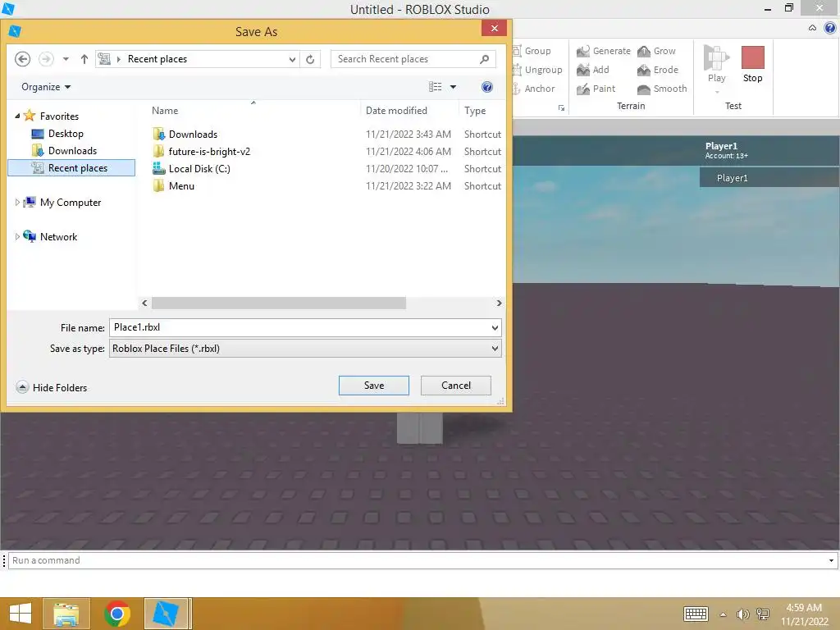Screen dimensions: 840x630
Task: Open Google Chrome from the taskbar
Action: point(116,614)
